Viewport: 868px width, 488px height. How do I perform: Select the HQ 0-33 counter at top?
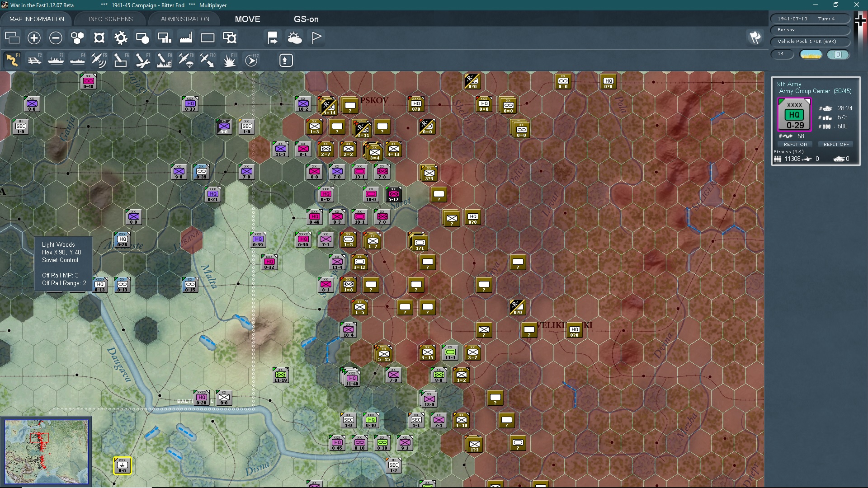(x=190, y=104)
